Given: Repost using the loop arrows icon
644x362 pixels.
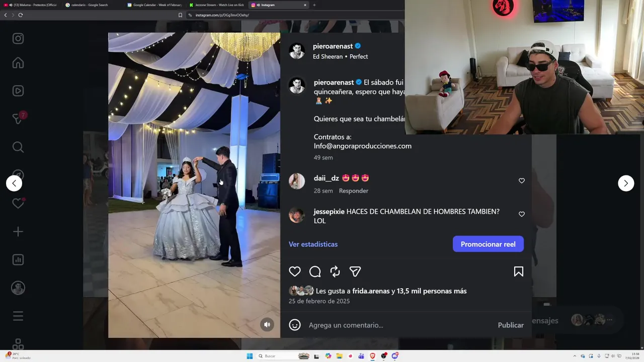Looking at the screenshot, I should [x=335, y=271].
